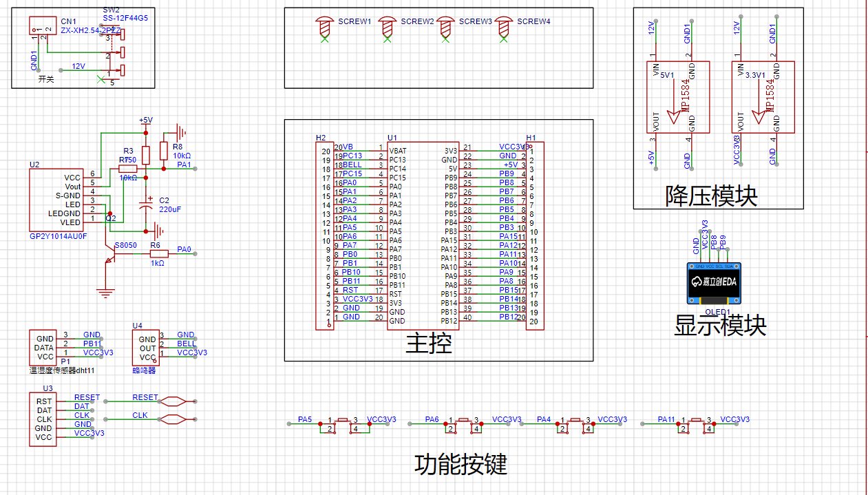The height and width of the screenshot is (495, 868).
Task: Select 12V net label near SW2 switch
Action: (78, 67)
